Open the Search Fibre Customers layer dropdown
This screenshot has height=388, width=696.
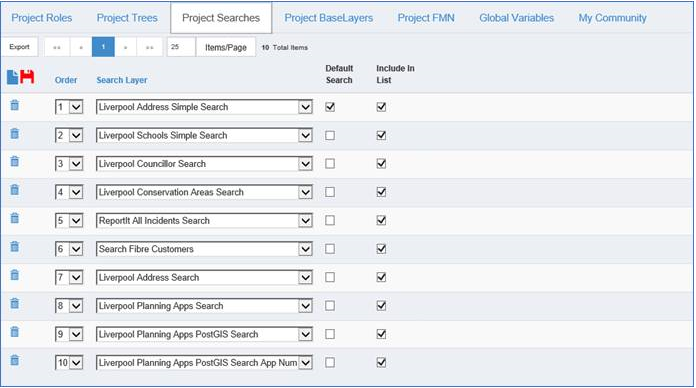204,249
